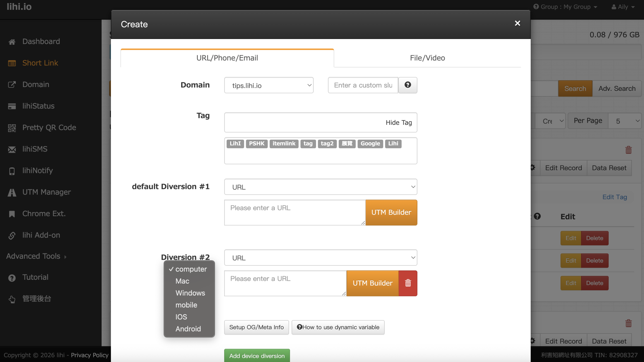Viewport: 644px width, 362px height.
Task: Select the Google tag chip
Action: pos(370,144)
